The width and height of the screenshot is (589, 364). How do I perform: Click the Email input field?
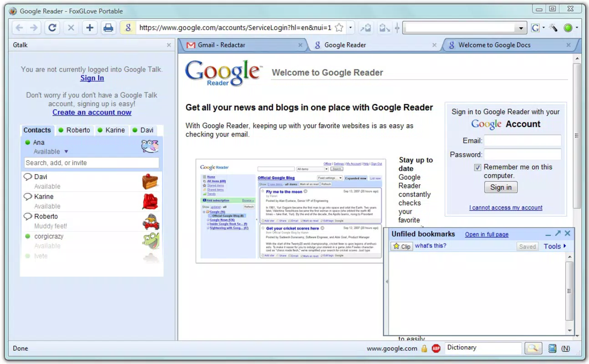click(523, 141)
